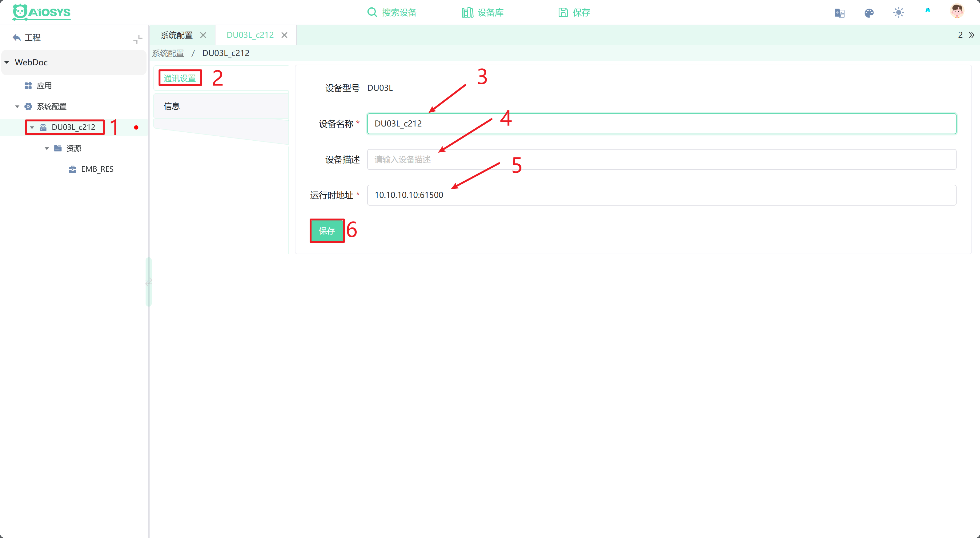The image size is (980, 538).
Task: Close the 系统配置 tab
Action: pos(203,35)
